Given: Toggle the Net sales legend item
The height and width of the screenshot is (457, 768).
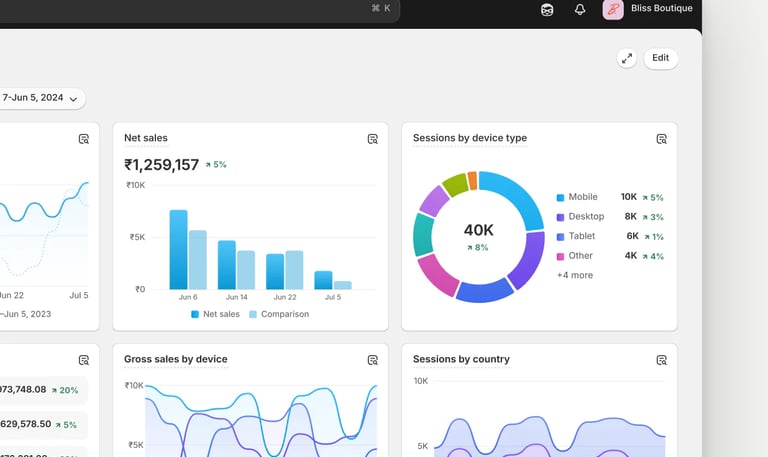Looking at the screenshot, I should (216, 314).
